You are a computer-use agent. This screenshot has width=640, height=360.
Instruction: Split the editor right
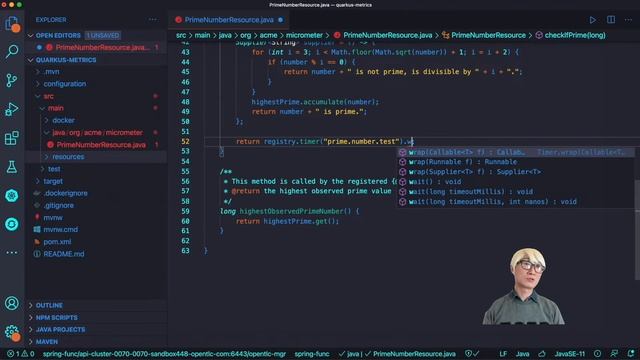tap(611, 20)
